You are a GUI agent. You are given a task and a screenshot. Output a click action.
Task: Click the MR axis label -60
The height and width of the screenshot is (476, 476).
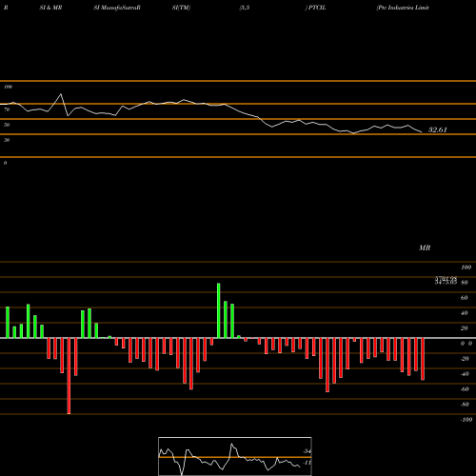tap(465, 389)
